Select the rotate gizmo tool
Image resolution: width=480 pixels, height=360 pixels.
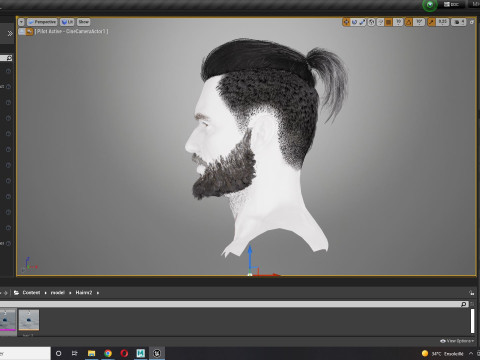point(354,22)
